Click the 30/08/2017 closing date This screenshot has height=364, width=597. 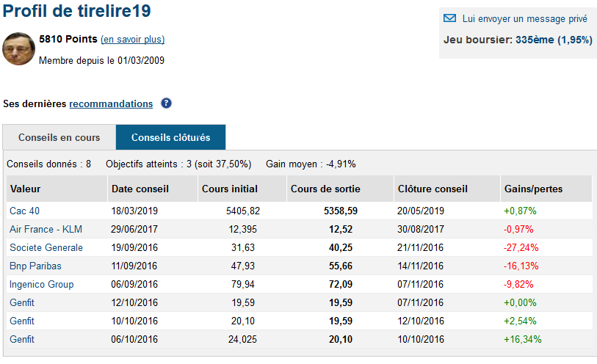[420, 230]
